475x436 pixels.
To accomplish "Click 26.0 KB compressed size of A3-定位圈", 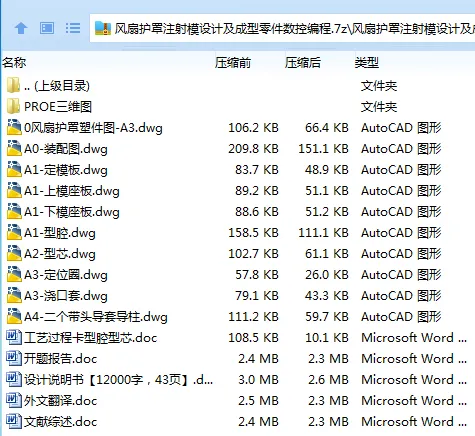I will [327, 275].
